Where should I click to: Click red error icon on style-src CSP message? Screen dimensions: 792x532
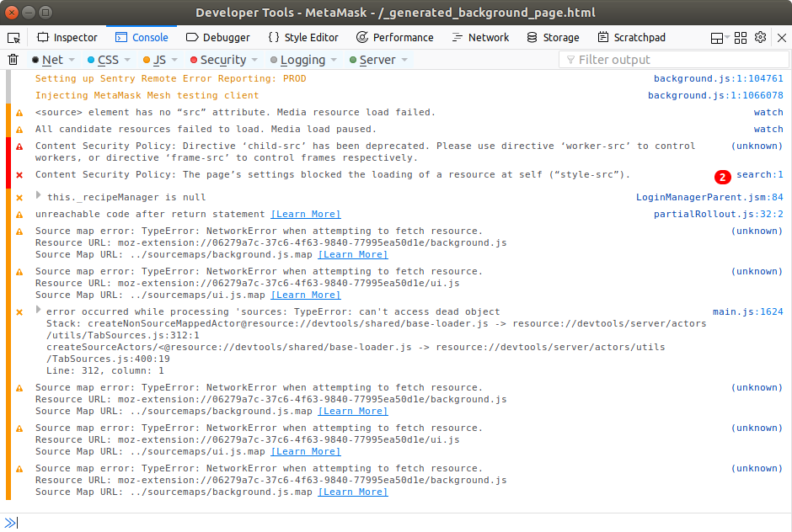point(19,175)
